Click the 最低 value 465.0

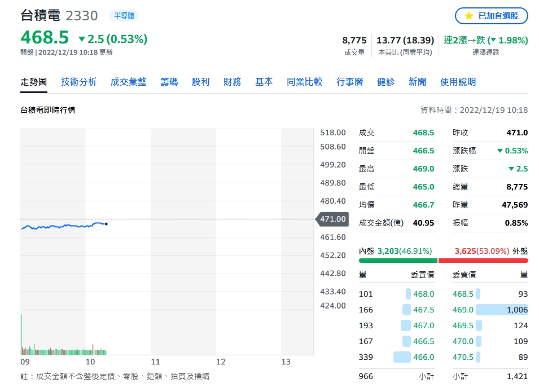423,187
